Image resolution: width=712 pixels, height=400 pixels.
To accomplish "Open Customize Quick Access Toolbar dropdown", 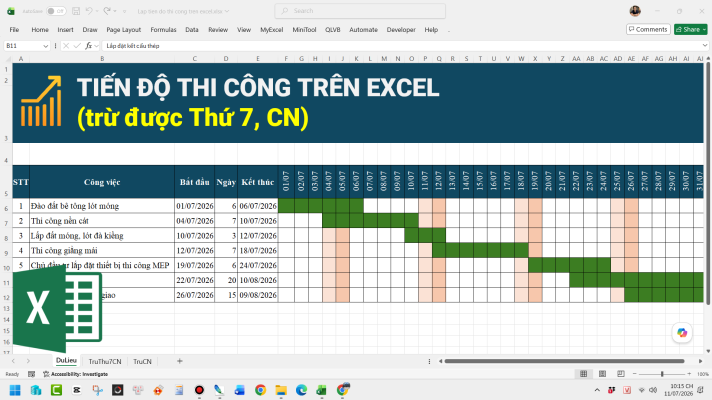I will point(124,11).
